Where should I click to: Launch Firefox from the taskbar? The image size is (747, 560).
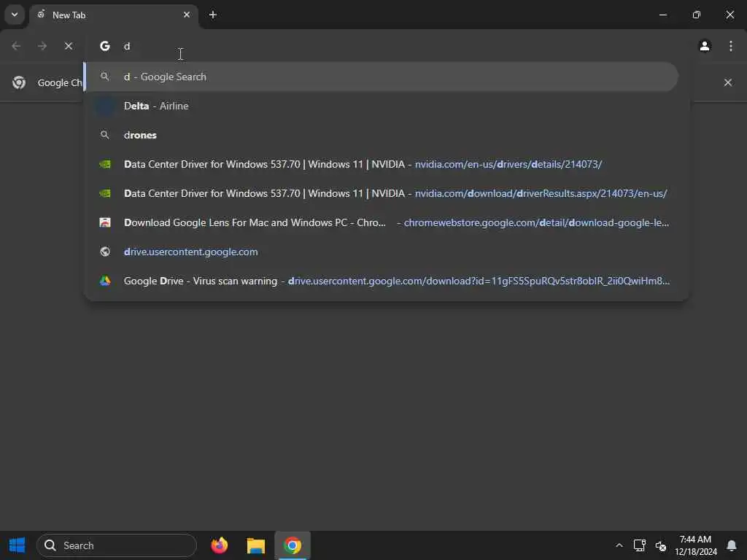[219, 545]
